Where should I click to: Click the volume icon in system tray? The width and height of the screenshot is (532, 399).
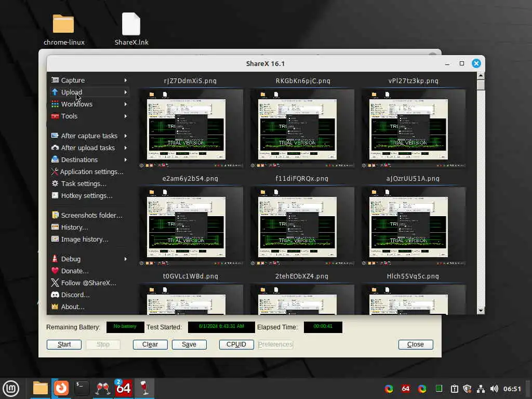pyautogui.click(x=494, y=389)
